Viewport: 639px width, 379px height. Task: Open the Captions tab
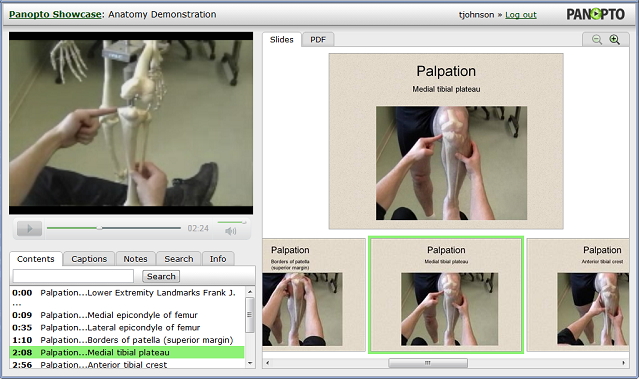tap(89, 259)
